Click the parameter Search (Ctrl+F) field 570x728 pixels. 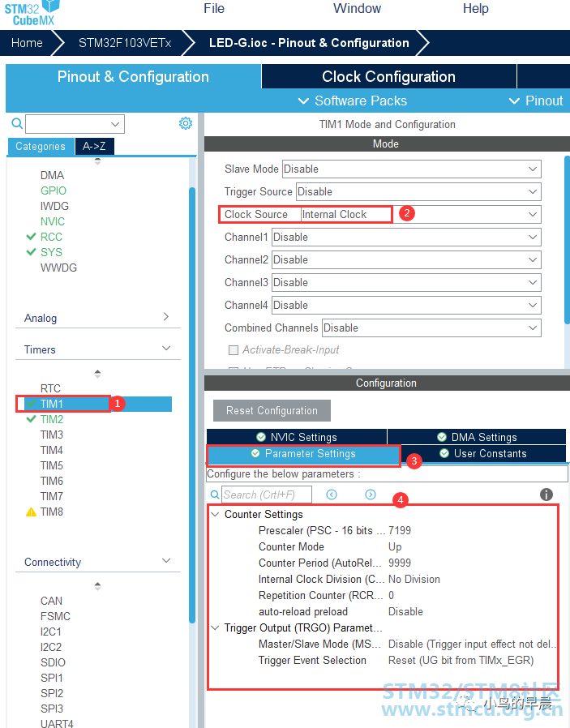pyautogui.click(x=267, y=495)
